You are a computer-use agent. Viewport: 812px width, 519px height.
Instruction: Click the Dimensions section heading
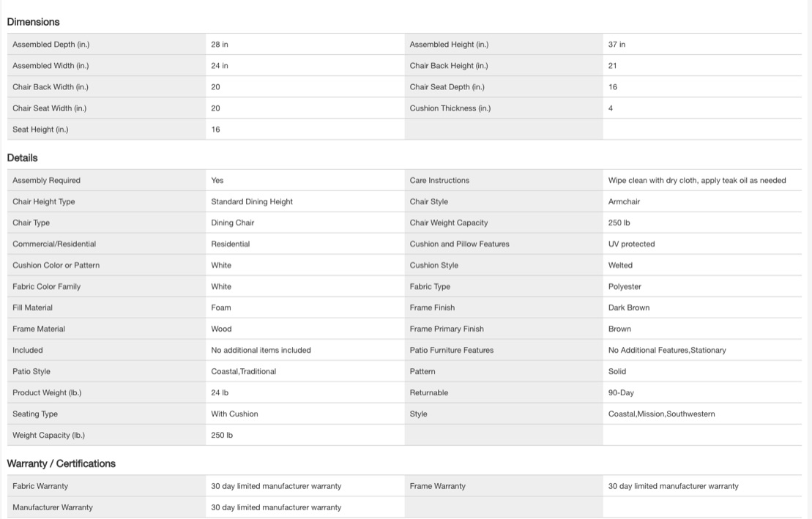(34, 22)
